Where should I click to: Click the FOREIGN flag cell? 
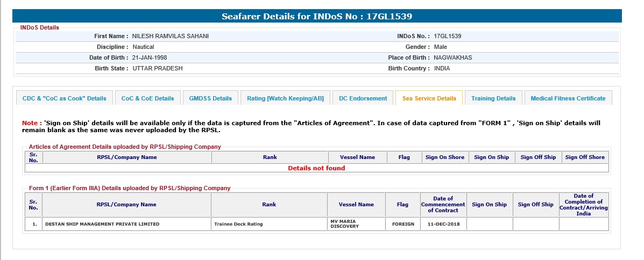400,224
